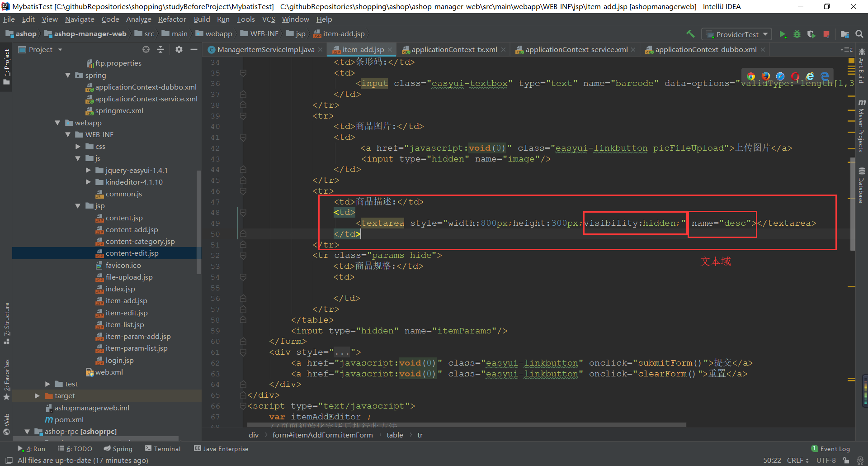The image size is (868, 466).
Task: Start debugging with the bug icon
Action: pos(797,34)
